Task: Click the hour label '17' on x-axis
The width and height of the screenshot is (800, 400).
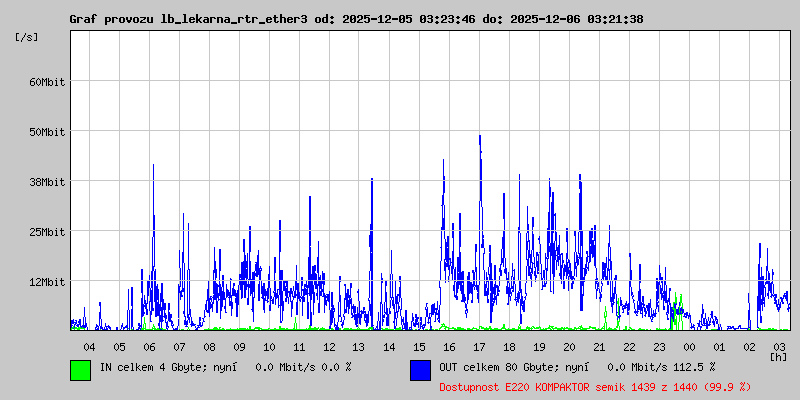Action: point(479,347)
